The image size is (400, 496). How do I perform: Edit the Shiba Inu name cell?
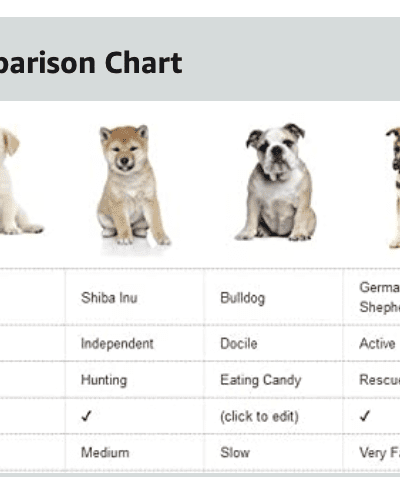(135, 298)
